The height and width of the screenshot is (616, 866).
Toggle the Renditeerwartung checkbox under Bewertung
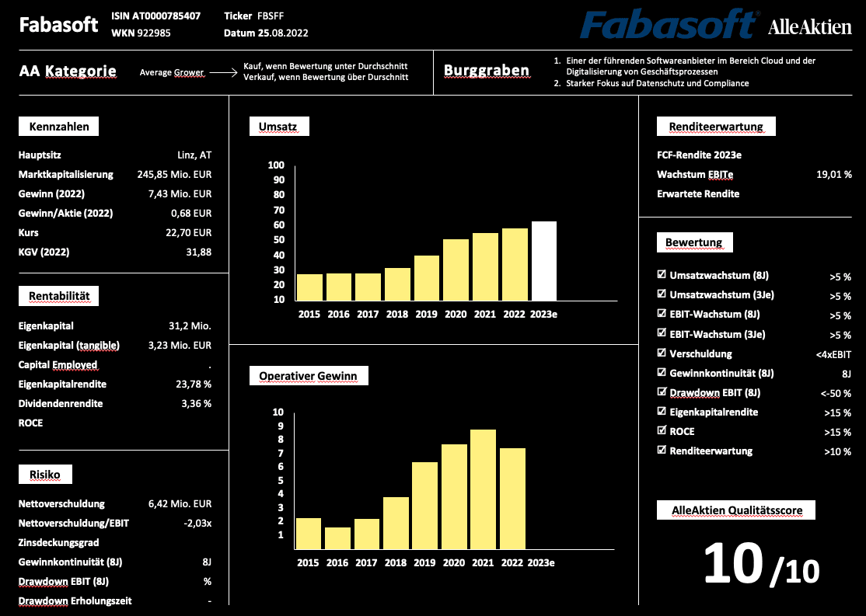point(662,451)
